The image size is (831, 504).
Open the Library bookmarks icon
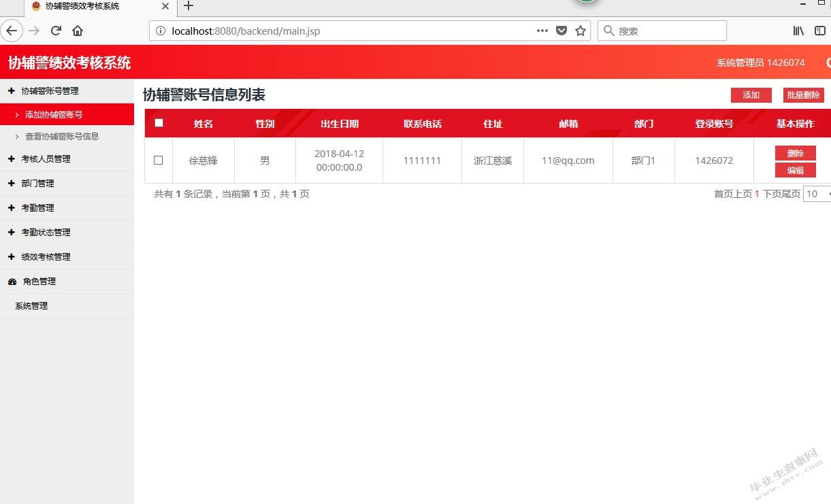click(799, 31)
